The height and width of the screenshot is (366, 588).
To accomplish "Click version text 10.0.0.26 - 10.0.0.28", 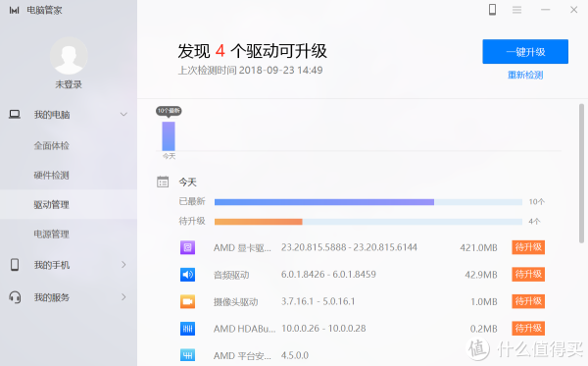I will 323,329.
